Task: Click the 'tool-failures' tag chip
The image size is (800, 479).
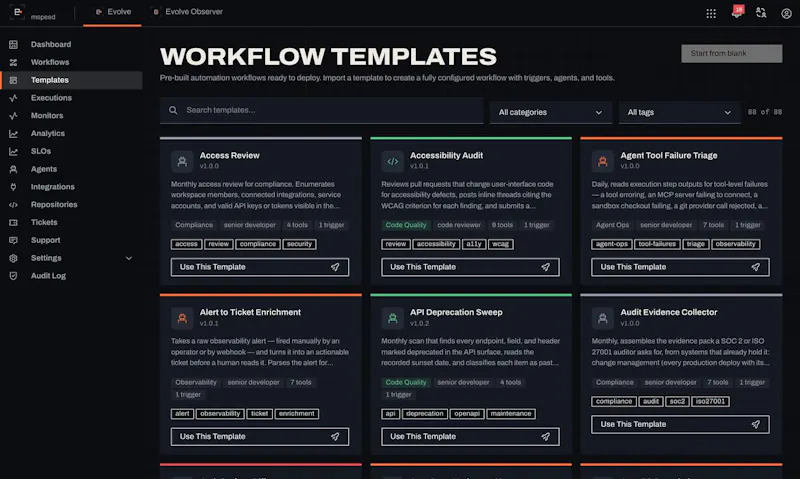Action: [657, 244]
